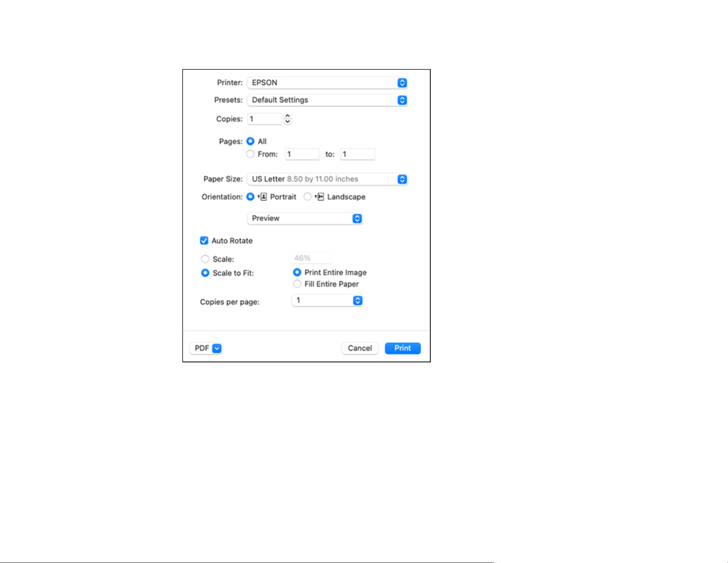Open the PDF dropdown menu
This screenshot has width=728, height=563.
(206, 348)
